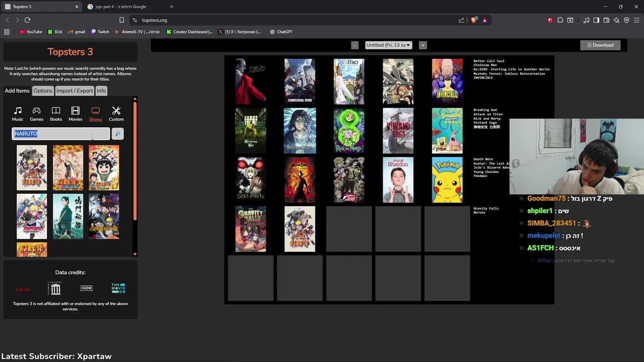This screenshot has height=362, width=644.
Task: Open a new browser tab with plus
Action: (172, 7)
